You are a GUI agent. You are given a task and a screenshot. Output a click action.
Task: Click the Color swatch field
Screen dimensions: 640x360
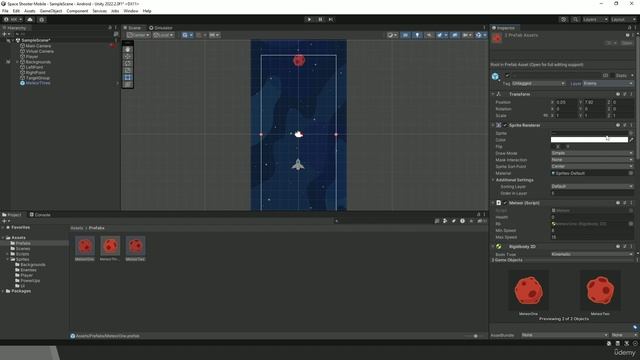click(589, 140)
